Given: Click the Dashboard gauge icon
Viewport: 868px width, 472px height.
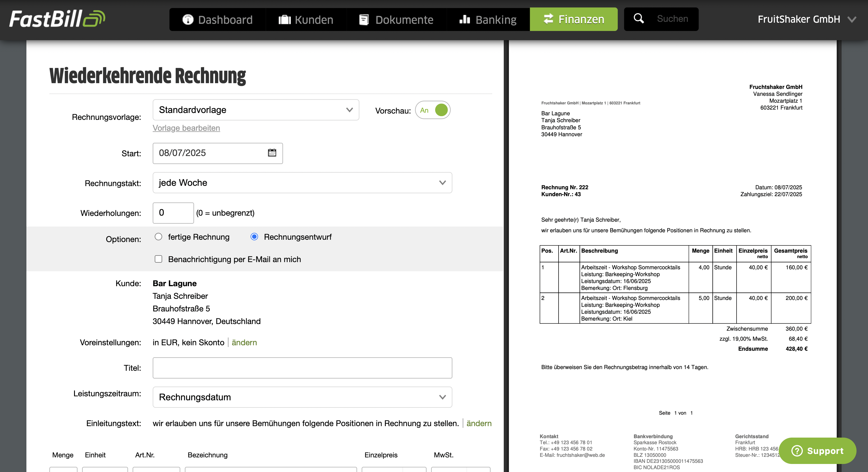Looking at the screenshot, I should pyautogui.click(x=188, y=19).
